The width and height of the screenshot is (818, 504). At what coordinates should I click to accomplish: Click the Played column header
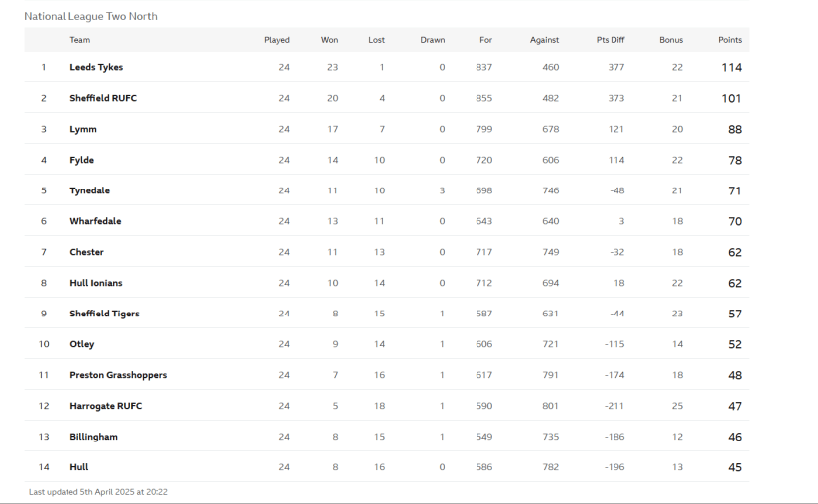(277, 40)
